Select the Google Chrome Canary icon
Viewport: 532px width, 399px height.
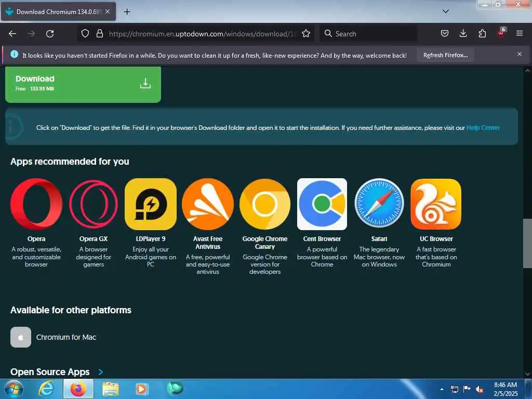[265, 204]
